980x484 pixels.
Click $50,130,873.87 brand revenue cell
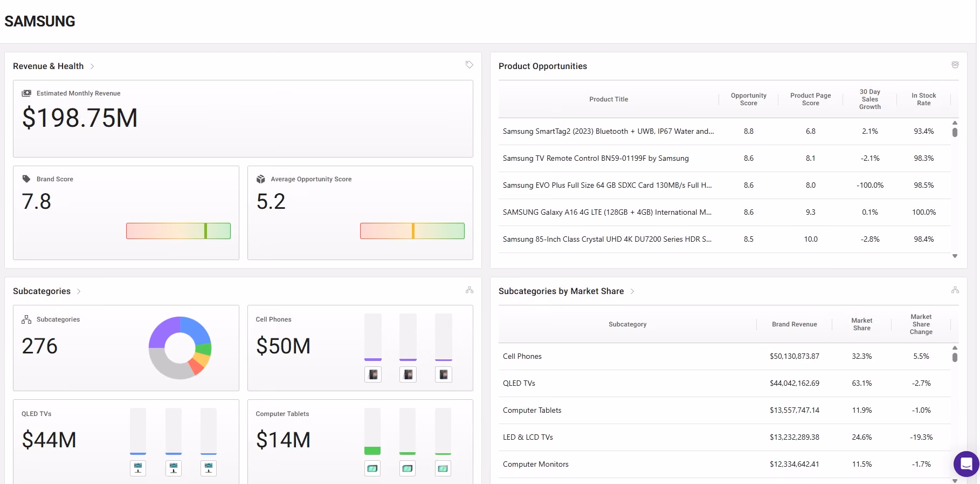[x=795, y=356]
